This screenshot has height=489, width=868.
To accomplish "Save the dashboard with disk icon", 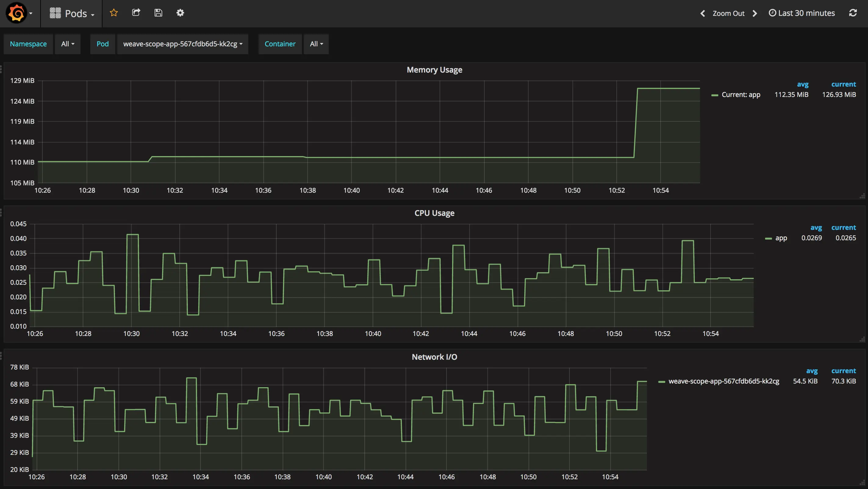I will (x=158, y=13).
